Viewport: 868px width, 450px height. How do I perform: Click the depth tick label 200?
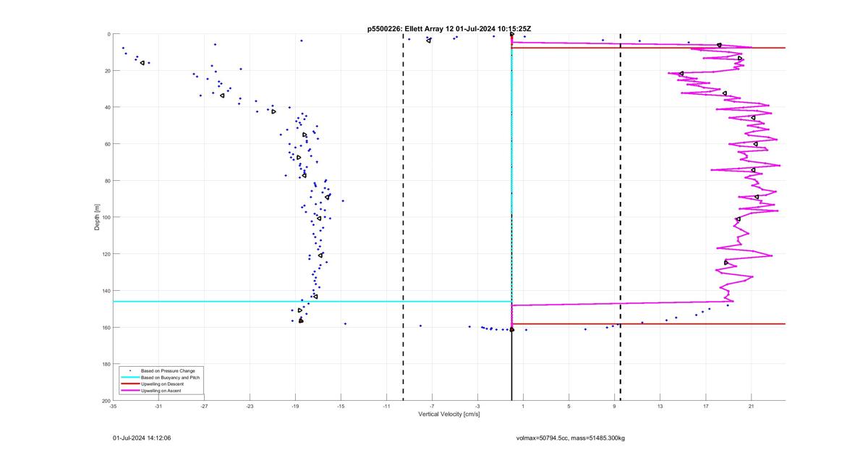(106, 401)
